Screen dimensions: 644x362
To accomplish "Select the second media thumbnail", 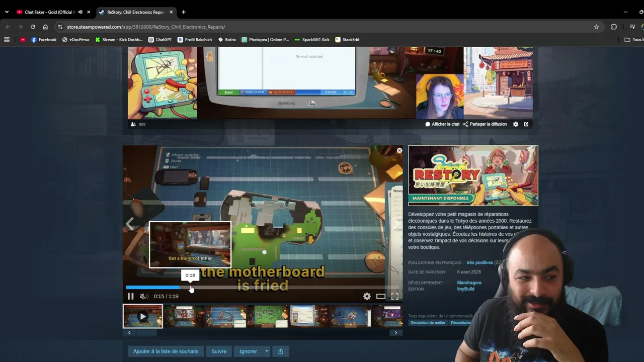I will pyautogui.click(x=184, y=316).
